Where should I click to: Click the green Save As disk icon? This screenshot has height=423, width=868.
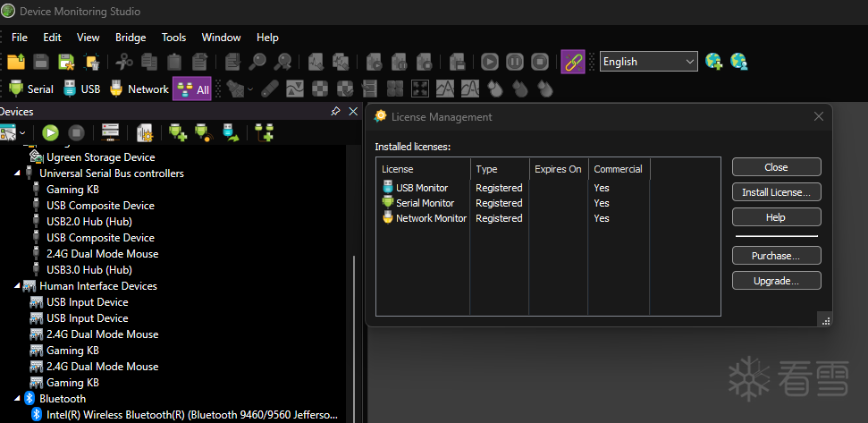pos(66,62)
